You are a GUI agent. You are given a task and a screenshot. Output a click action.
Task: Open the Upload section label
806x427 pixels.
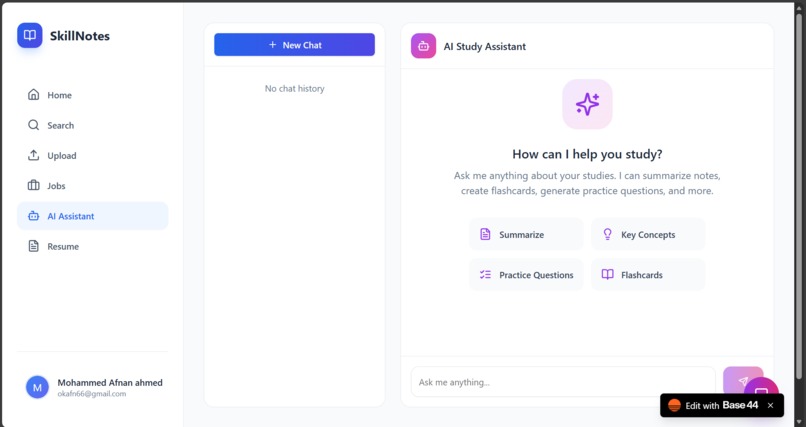click(x=62, y=156)
